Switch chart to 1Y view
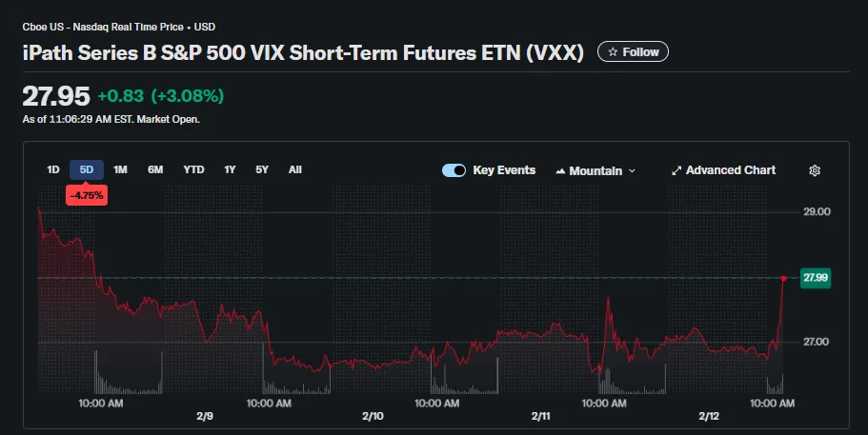This screenshot has height=435, width=868. (x=230, y=170)
